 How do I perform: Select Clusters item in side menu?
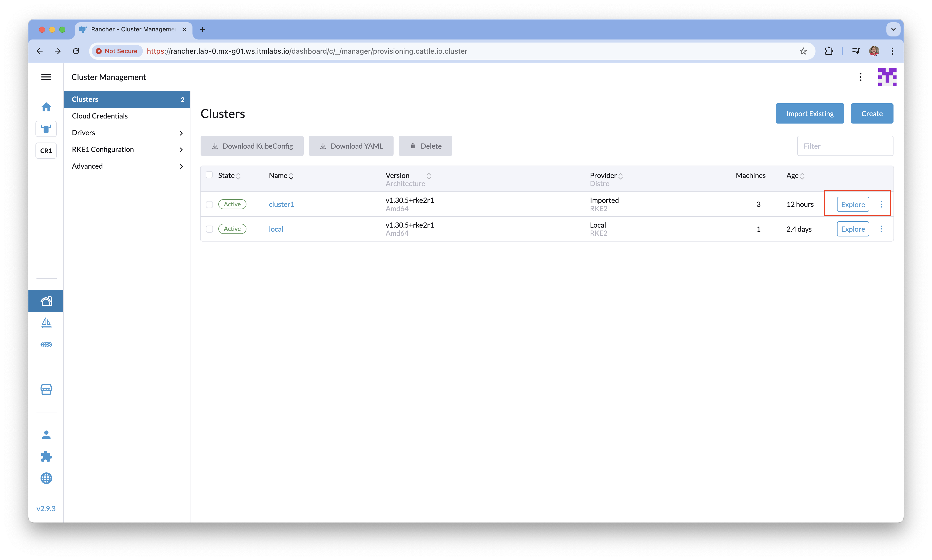(85, 99)
